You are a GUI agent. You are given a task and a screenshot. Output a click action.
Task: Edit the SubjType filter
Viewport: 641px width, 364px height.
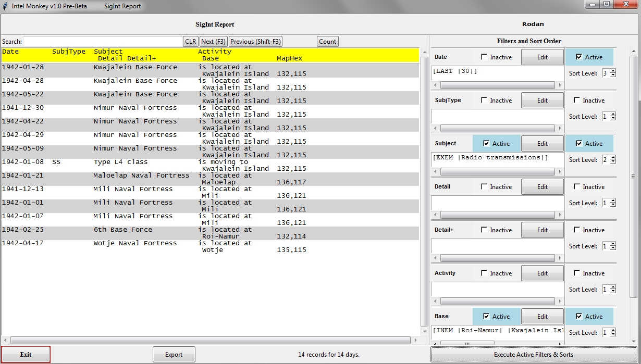tap(543, 101)
